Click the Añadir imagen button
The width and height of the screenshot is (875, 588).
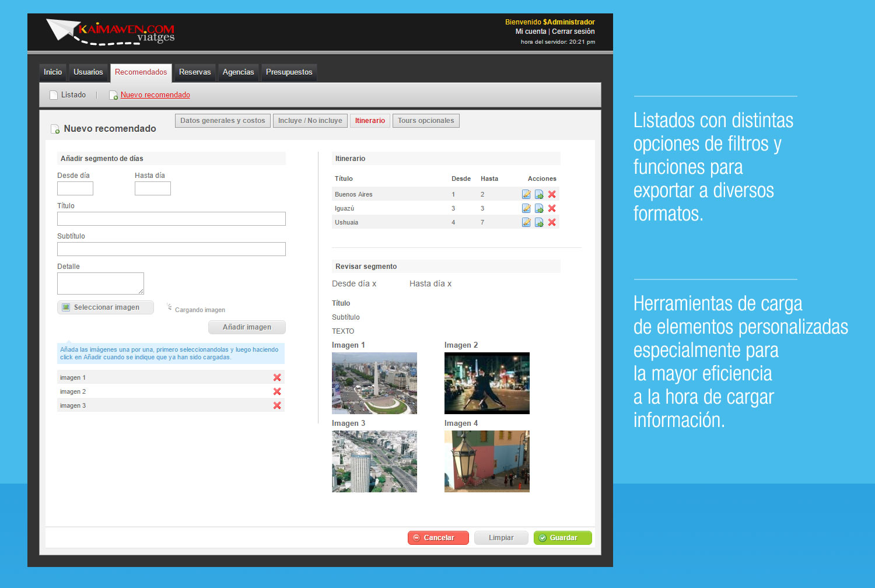click(247, 327)
